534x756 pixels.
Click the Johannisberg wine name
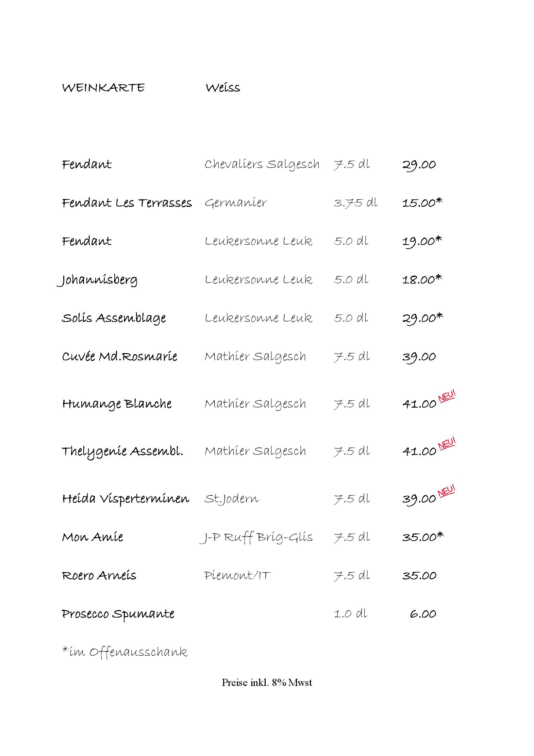point(97,280)
